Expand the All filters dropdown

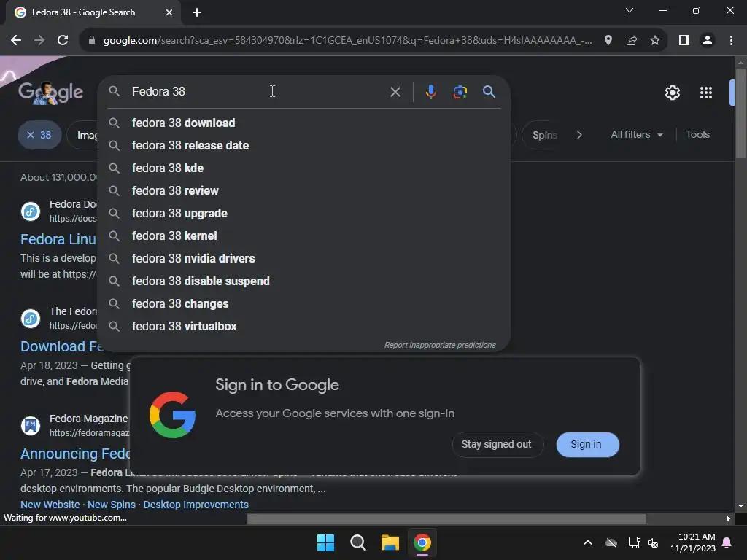[636, 135]
